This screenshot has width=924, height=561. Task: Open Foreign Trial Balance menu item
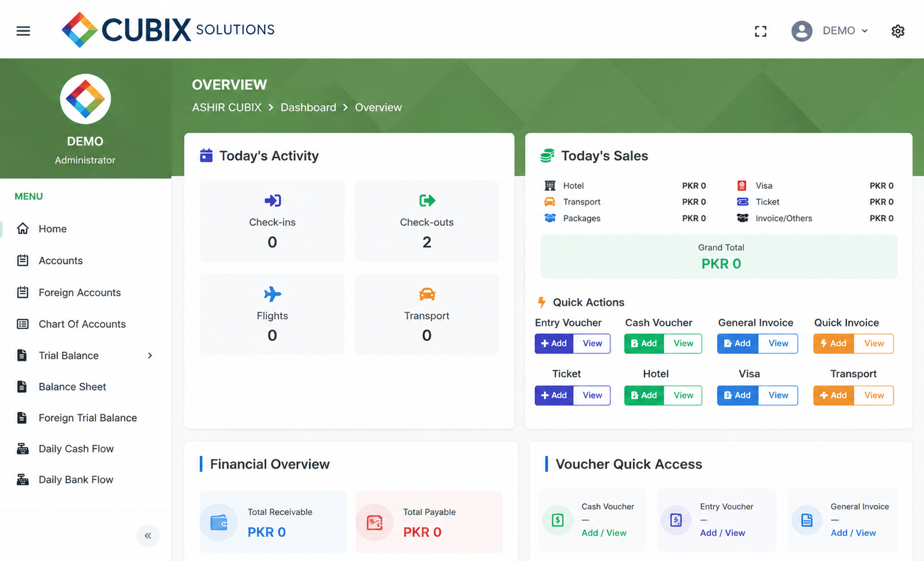88,418
